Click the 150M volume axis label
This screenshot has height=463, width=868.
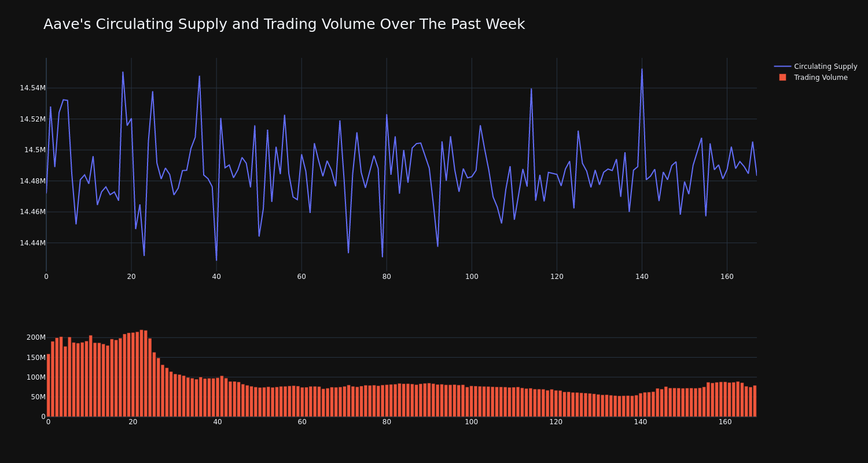36,357
